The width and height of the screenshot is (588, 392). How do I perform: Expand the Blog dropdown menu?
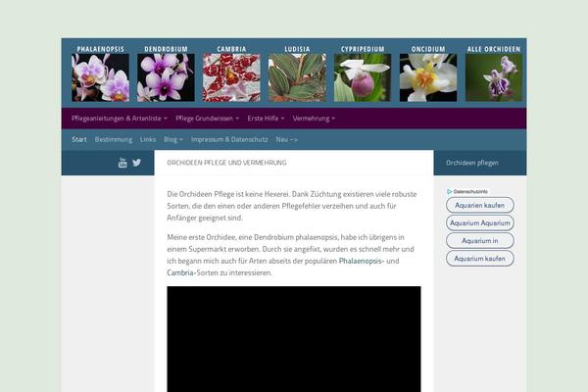[173, 139]
